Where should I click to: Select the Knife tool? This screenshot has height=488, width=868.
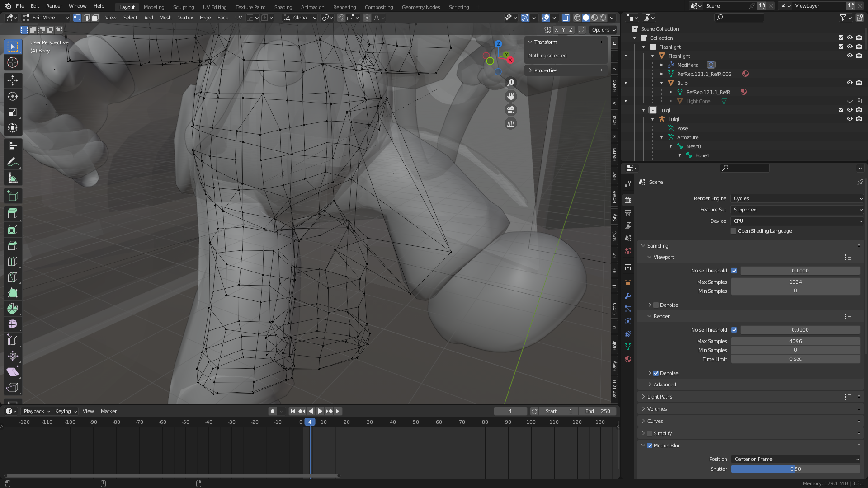(x=13, y=277)
